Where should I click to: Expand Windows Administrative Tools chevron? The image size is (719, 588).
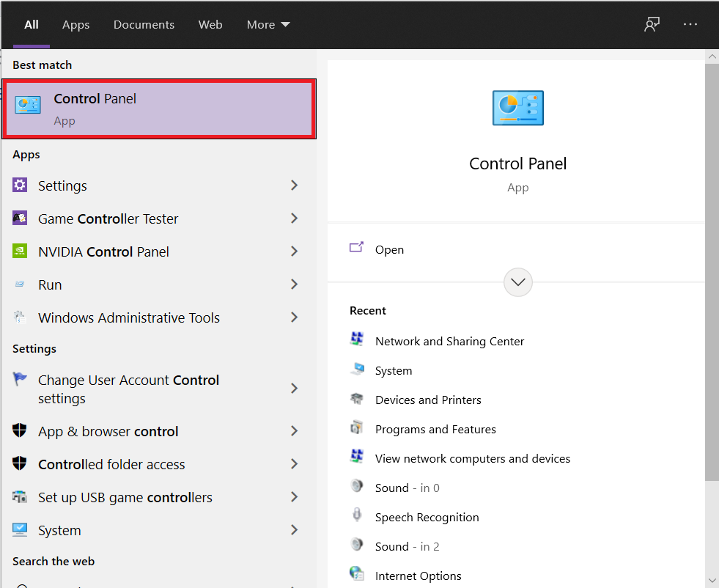pyautogui.click(x=295, y=317)
